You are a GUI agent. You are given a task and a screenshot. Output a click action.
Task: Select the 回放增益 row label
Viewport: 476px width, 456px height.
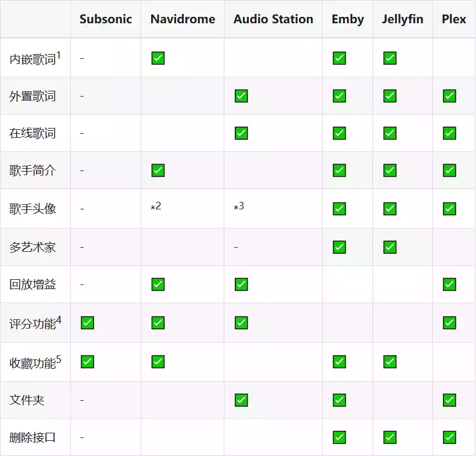pos(31,284)
